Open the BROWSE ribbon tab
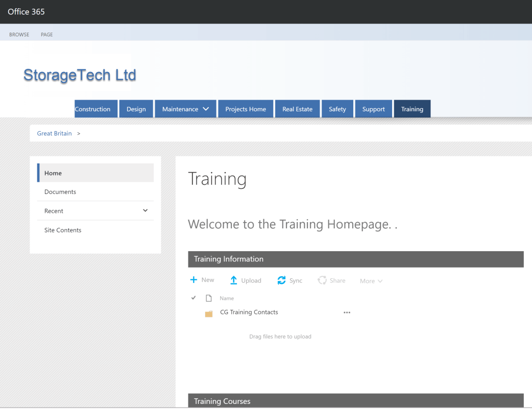 [19, 35]
